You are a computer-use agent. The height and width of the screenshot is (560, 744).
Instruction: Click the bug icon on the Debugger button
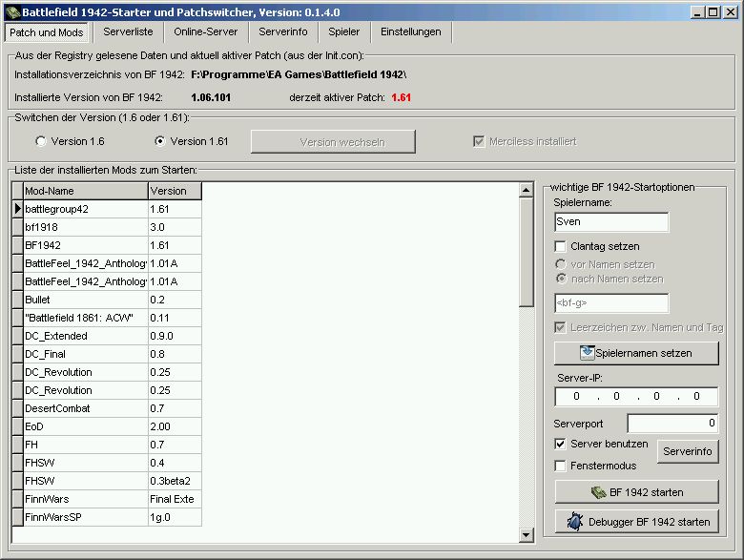pos(574,522)
